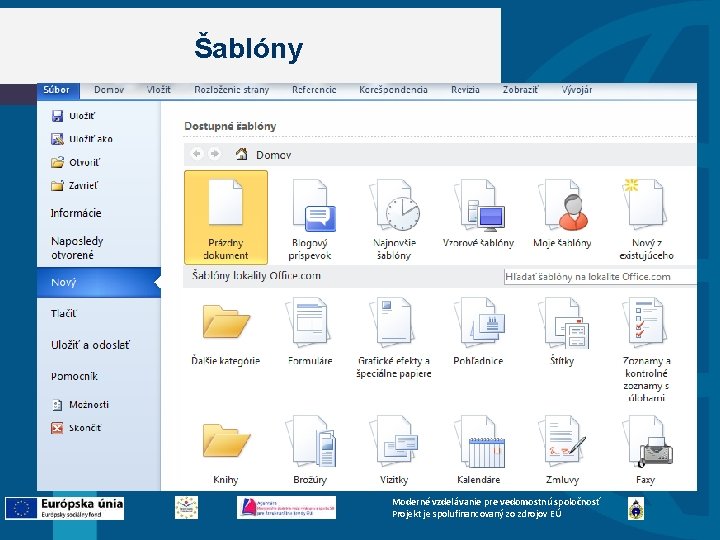The height and width of the screenshot is (540, 720).
Task: Click the Skončiť red X icon
Action: click(x=57, y=428)
